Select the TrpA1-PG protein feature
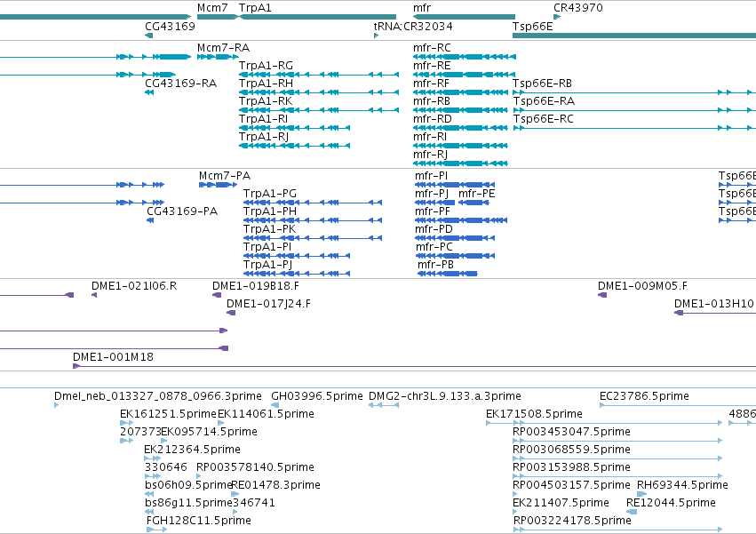 (x=313, y=203)
